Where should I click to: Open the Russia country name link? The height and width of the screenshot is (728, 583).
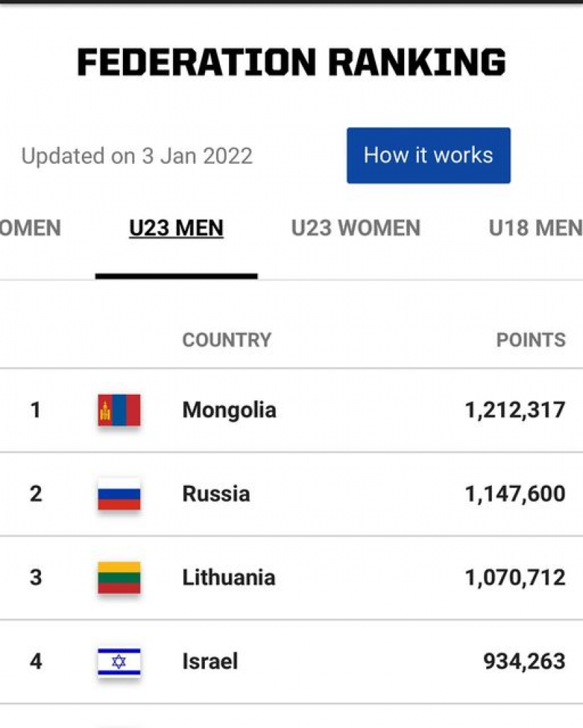click(216, 494)
